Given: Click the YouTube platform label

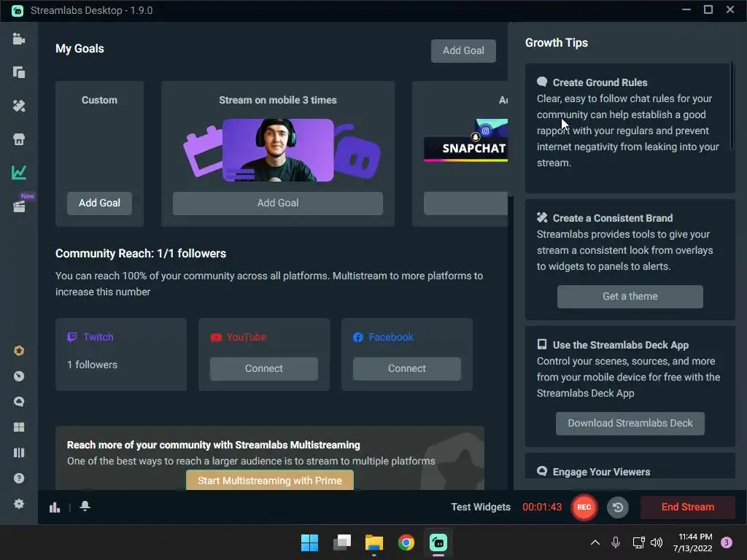Looking at the screenshot, I should pos(246,337).
